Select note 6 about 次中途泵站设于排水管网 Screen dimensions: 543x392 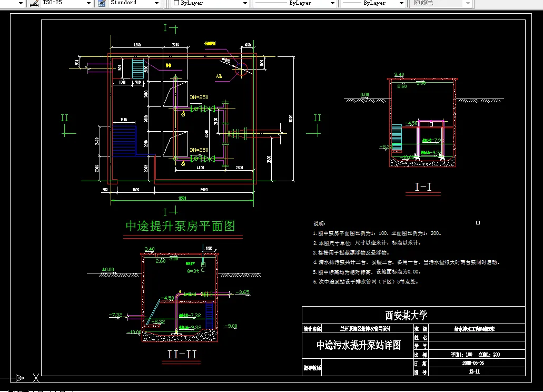(x=366, y=282)
